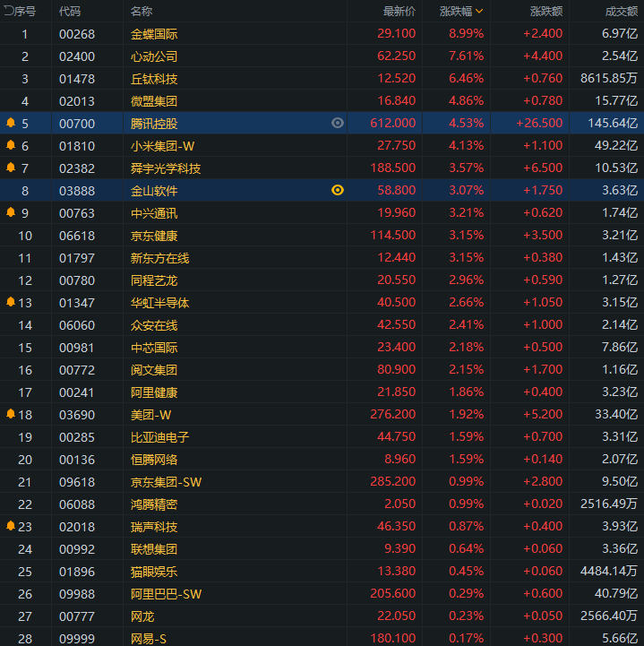Sort by the 成交额 column header
Screen dimensions: 644x646
[621, 11]
